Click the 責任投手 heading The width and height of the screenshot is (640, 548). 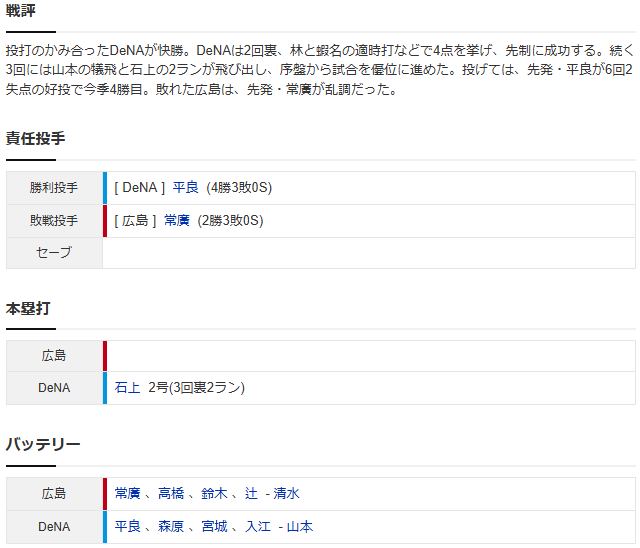pos(36,138)
